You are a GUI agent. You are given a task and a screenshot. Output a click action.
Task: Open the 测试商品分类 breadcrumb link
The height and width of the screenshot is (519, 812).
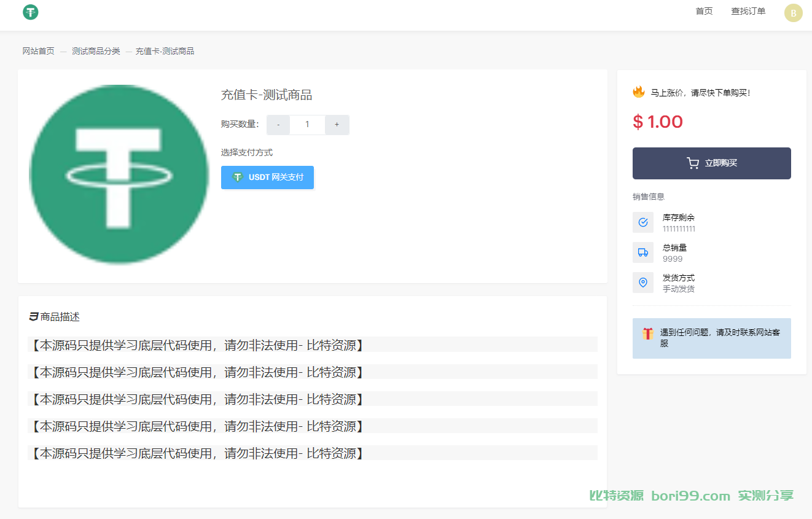click(96, 51)
